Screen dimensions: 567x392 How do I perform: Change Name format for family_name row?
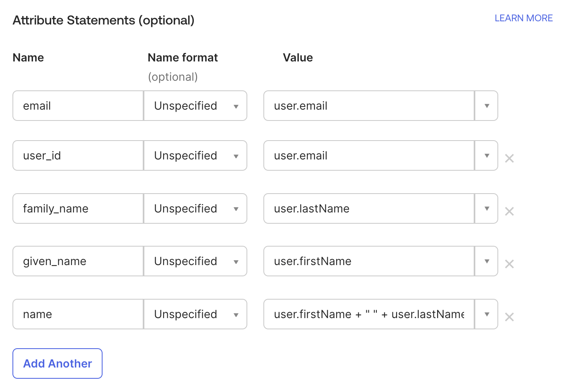click(x=195, y=208)
